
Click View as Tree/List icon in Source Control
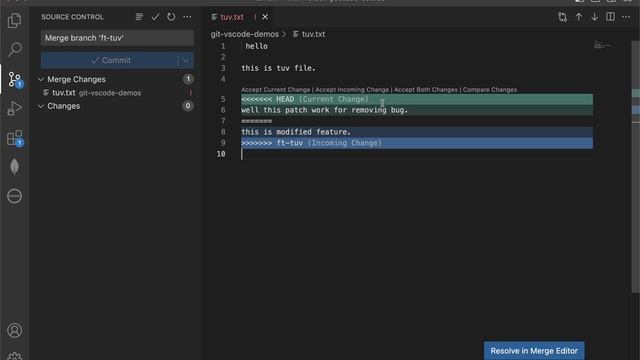tap(139, 17)
